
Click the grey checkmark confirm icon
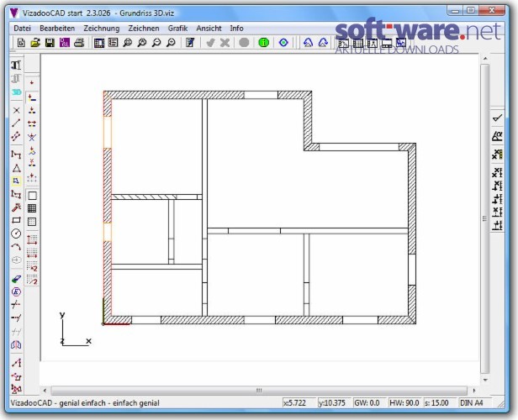(x=210, y=43)
